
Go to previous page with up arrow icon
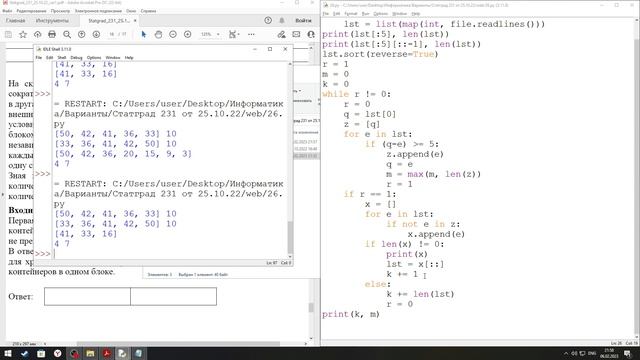[81, 34]
